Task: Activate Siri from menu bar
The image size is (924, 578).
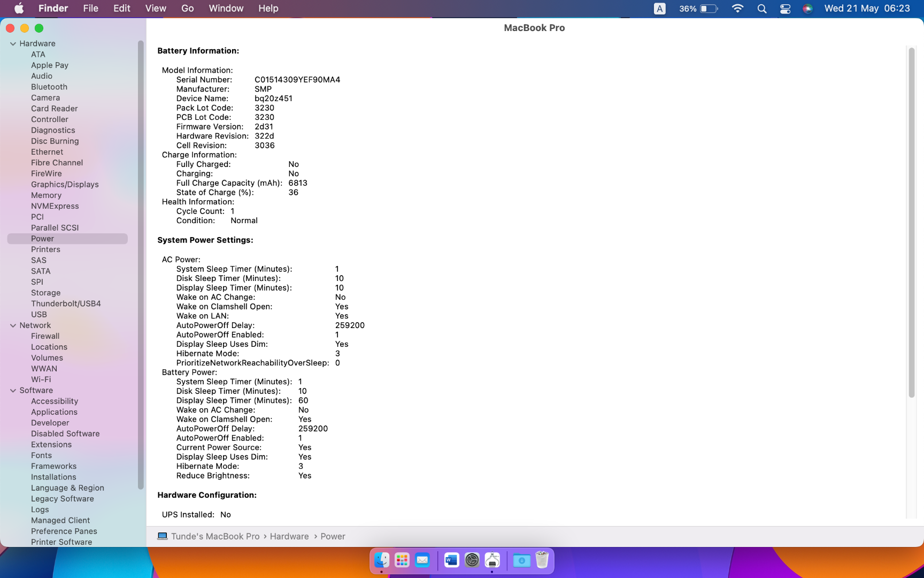Action: tap(807, 9)
